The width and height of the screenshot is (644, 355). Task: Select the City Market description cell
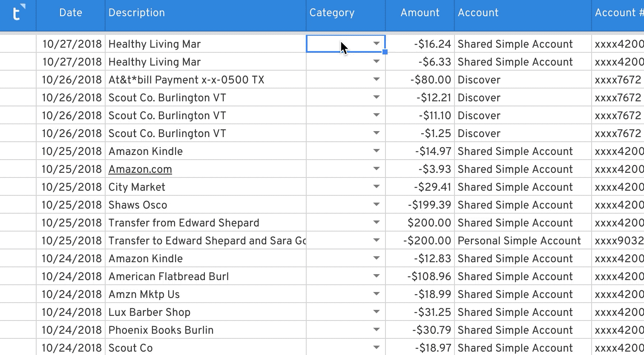pyautogui.click(x=205, y=187)
